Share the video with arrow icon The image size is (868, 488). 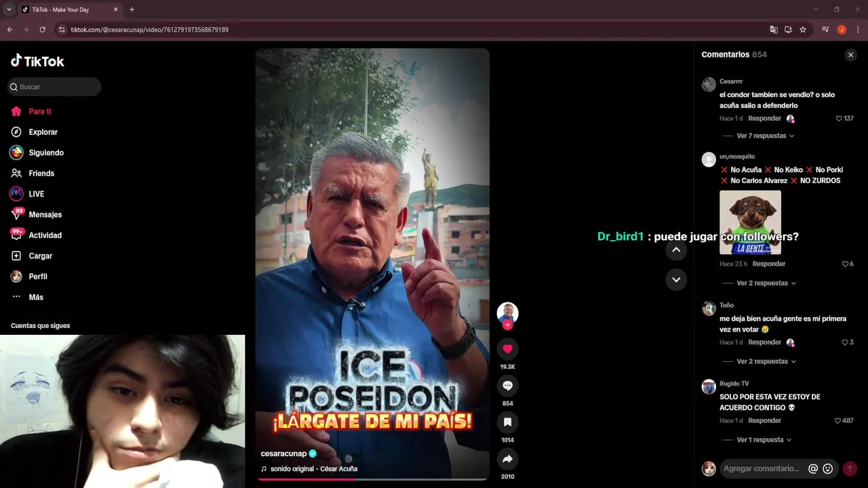tap(507, 459)
